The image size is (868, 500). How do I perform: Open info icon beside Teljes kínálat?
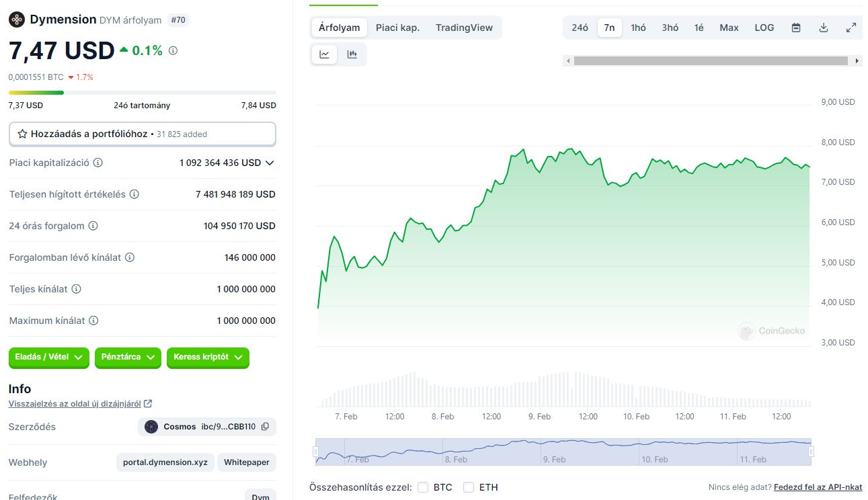click(x=77, y=289)
